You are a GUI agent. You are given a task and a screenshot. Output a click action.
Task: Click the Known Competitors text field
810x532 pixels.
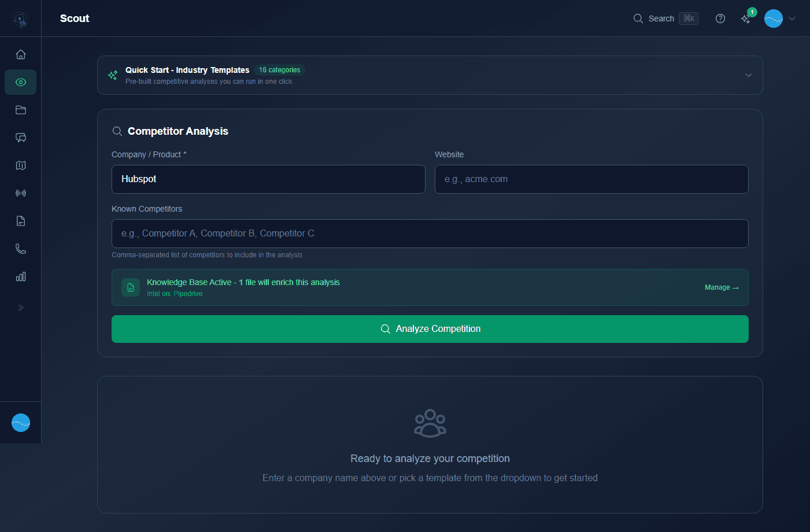click(x=430, y=234)
